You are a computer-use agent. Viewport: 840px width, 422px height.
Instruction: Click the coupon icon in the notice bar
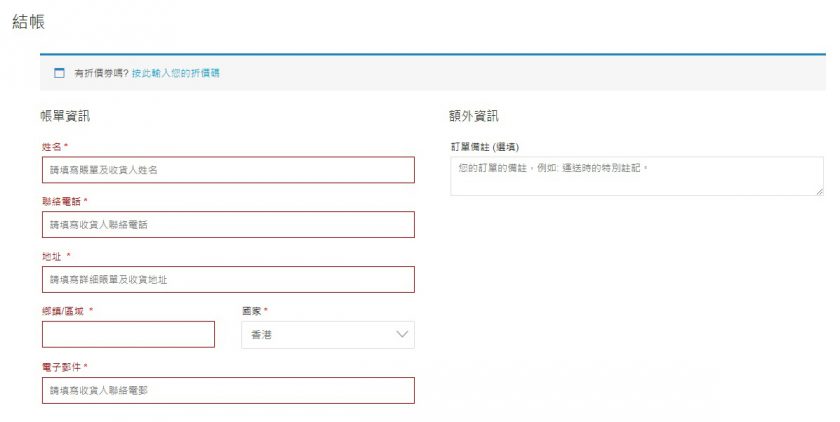tap(58, 73)
